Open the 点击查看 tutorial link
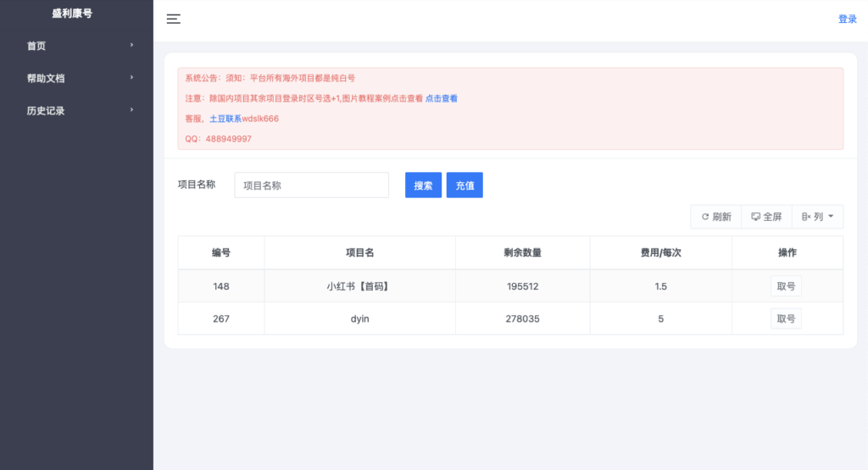The width and height of the screenshot is (868, 470). 442,98
